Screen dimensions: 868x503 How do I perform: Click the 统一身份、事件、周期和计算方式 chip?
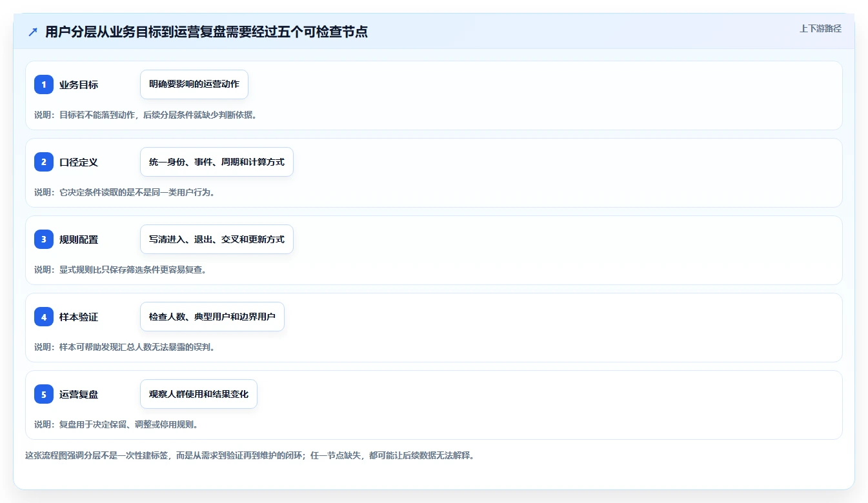pos(217,162)
